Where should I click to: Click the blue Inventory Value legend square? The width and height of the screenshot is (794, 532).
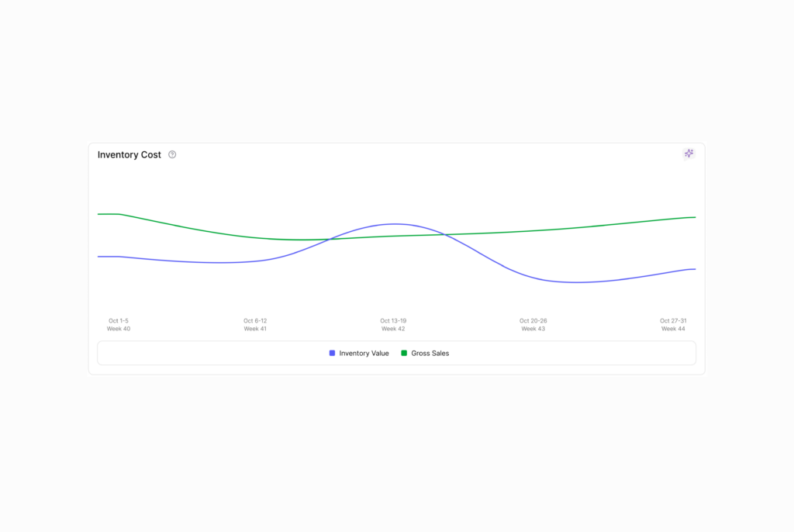click(x=333, y=353)
